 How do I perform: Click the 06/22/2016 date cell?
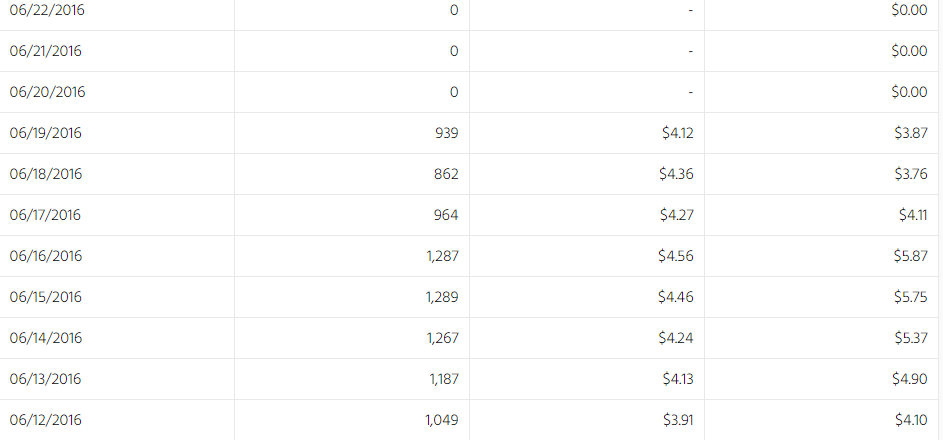pos(46,10)
